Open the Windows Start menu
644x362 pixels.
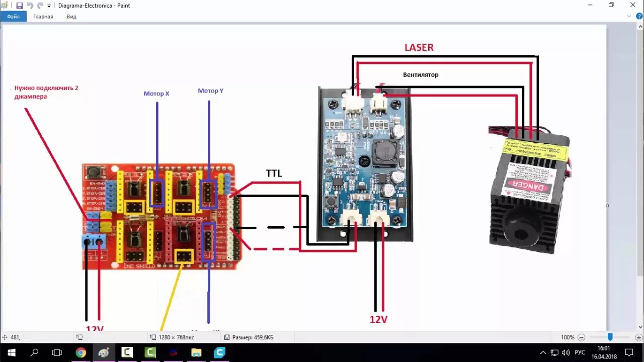(11, 352)
